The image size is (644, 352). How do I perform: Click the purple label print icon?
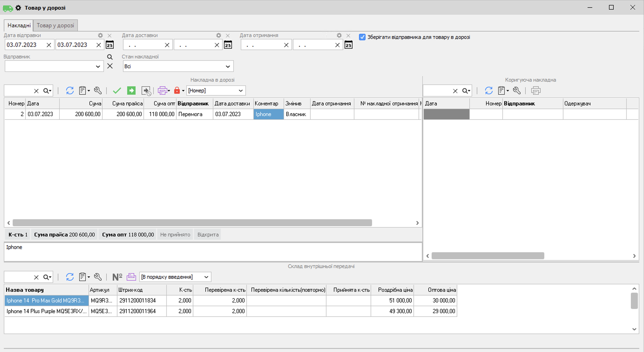131,277
